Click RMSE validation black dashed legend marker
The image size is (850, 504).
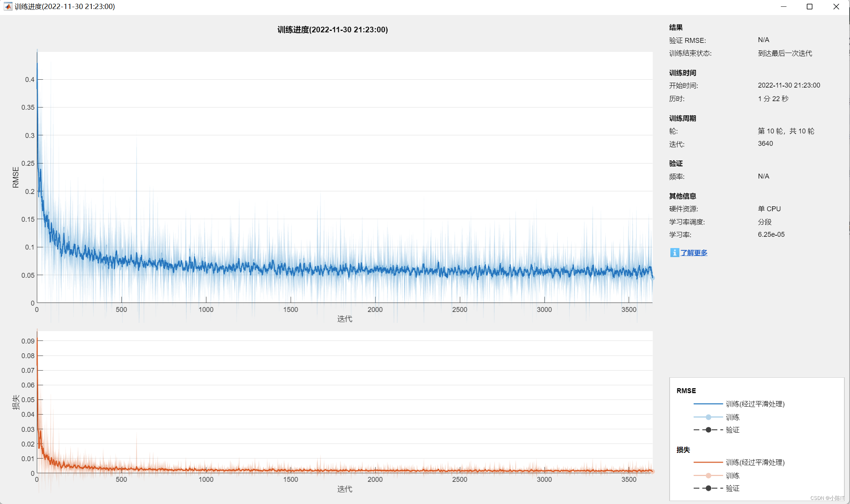point(708,430)
